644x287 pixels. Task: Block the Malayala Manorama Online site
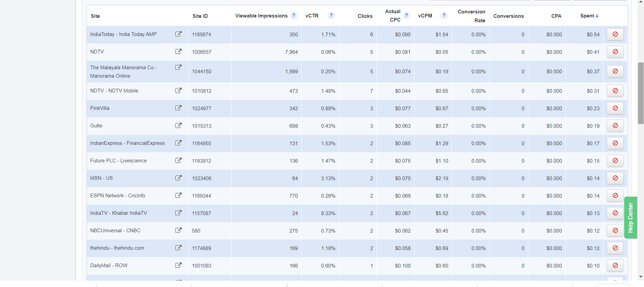click(x=615, y=71)
